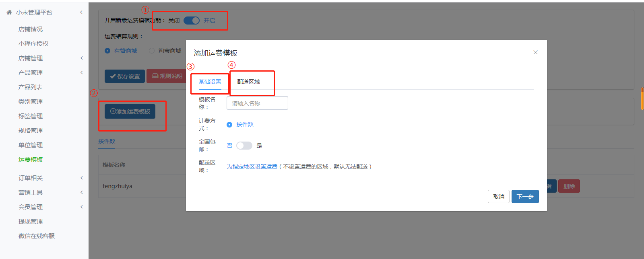Image resolution: width=644 pixels, height=259 pixels.
Task: Switch to the 基础设置 tab
Action: coord(210,82)
